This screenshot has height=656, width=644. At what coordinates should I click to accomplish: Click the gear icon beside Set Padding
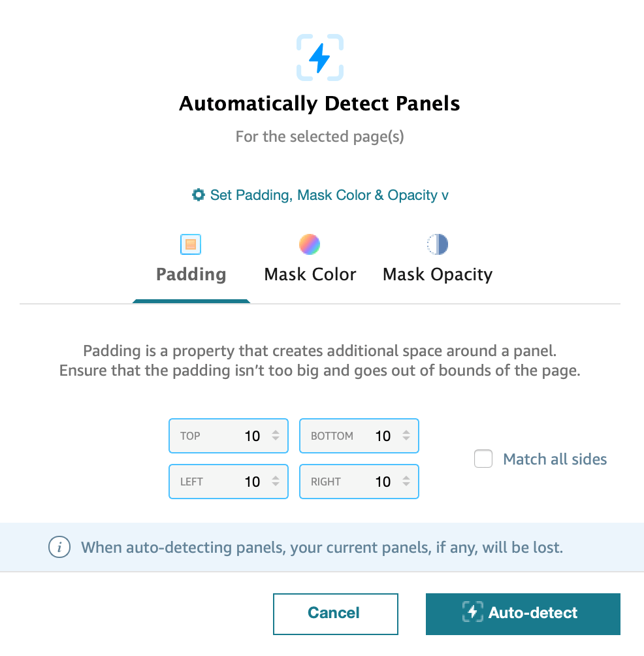coord(198,195)
